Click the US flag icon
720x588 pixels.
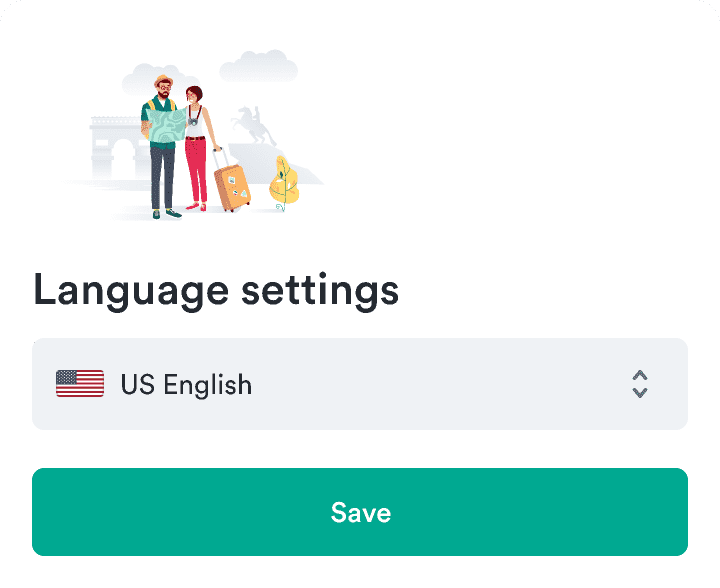(x=80, y=384)
